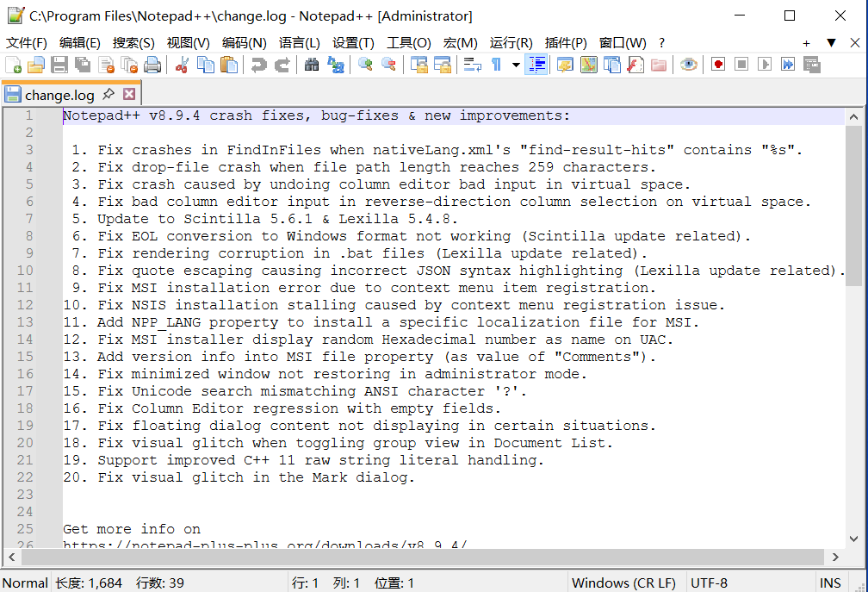Viewport: 868px width, 592px height.
Task: Open the Folder as Workspace icon
Action: coord(658,65)
